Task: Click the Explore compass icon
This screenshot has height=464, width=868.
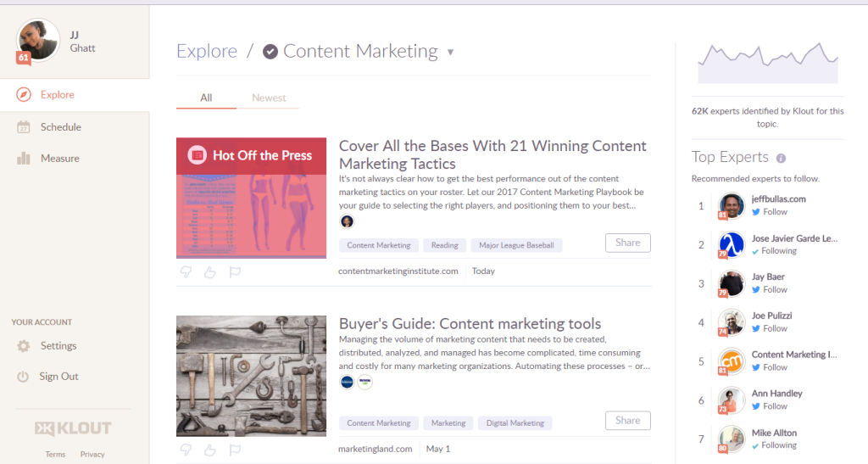Action: tap(23, 95)
